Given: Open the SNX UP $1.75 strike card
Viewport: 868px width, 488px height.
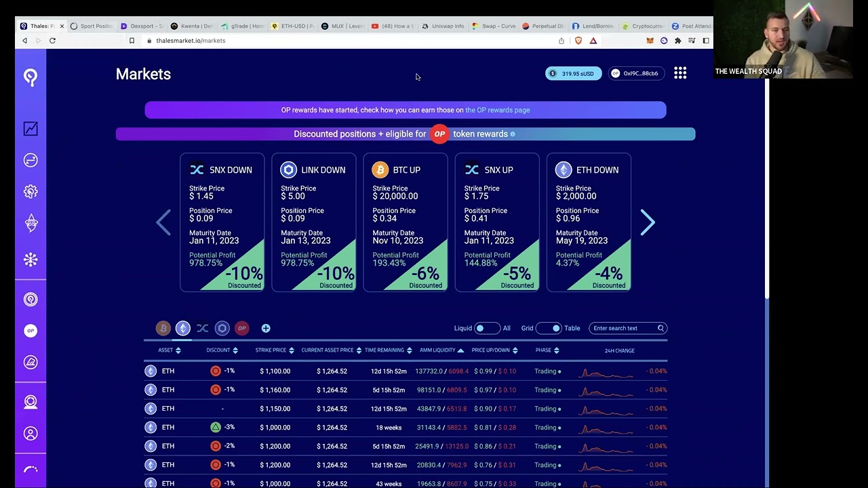Looking at the screenshot, I should point(497,222).
